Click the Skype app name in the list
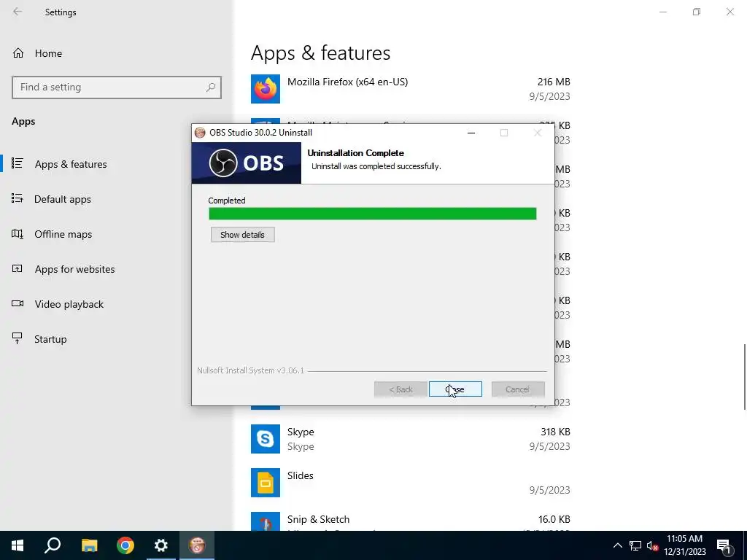Screen dimensions: 747x560 pyautogui.click(x=301, y=432)
